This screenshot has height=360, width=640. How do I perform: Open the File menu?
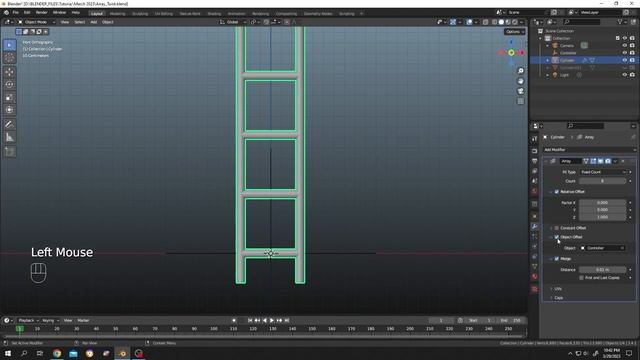coord(16,13)
